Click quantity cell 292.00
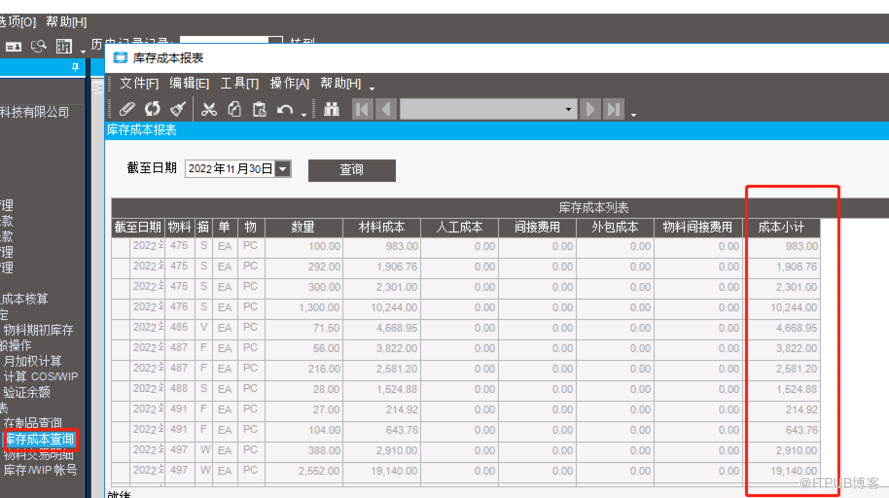Viewport: 889px width, 498px height. 303,267
